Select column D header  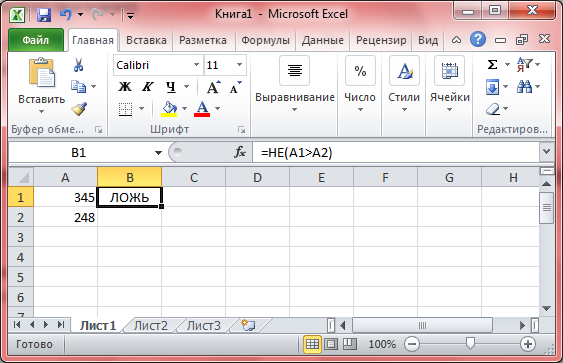[x=257, y=177]
